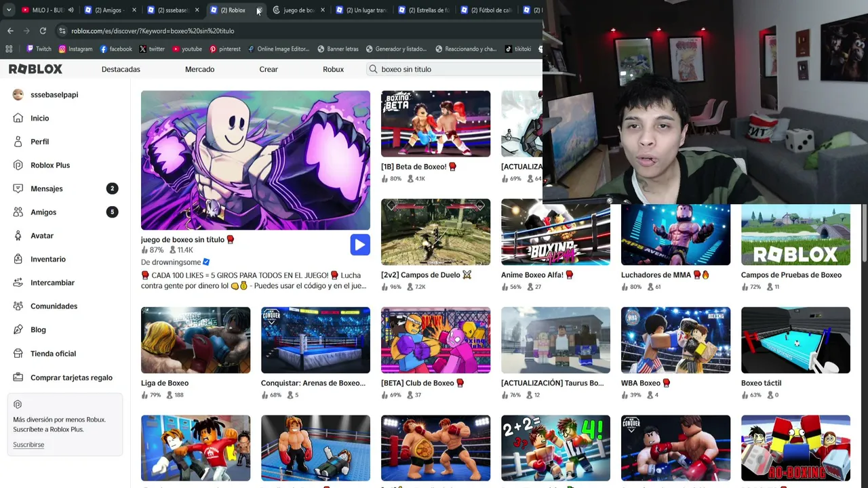Open the Avatar editor from sidebar
The width and height of the screenshot is (868, 488).
click(42, 236)
